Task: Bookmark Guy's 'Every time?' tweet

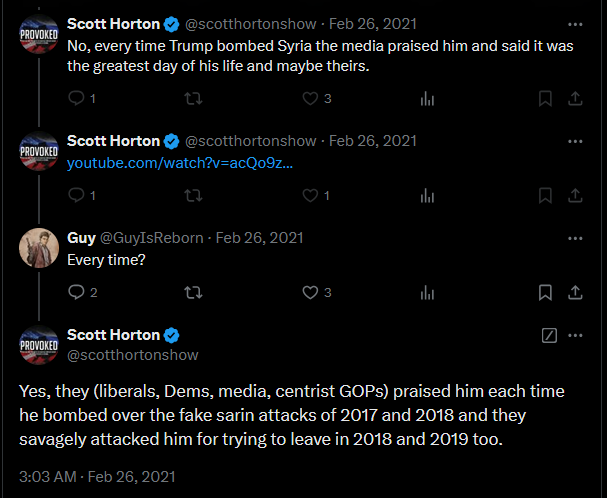Action: 545,292
